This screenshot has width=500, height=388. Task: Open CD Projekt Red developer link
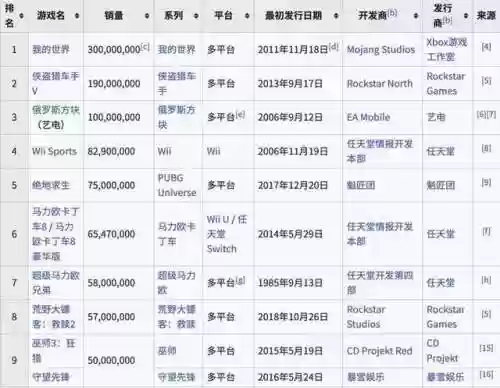click(380, 351)
